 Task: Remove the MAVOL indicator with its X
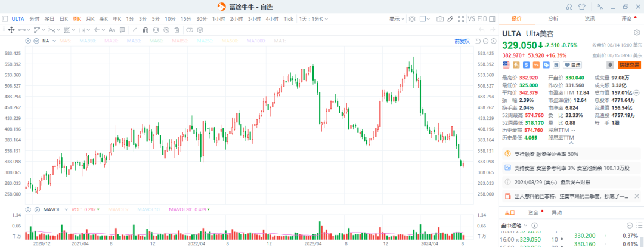pos(36,209)
